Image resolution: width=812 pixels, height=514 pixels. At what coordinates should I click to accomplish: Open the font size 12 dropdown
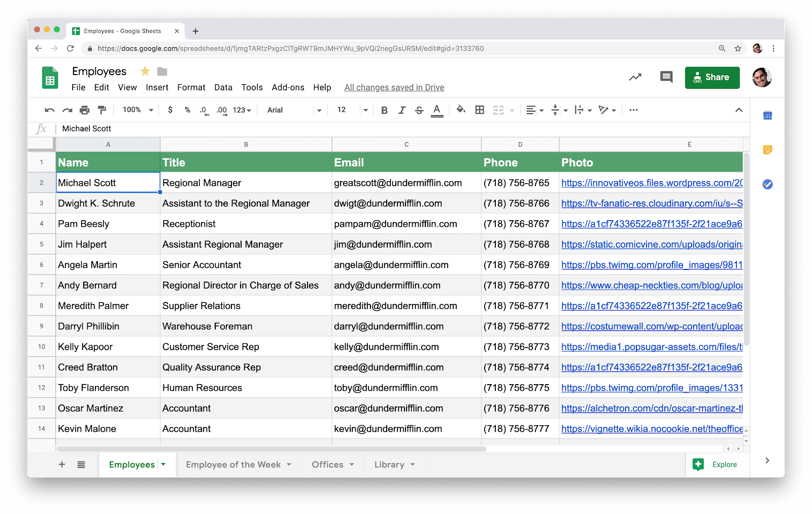pos(352,110)
